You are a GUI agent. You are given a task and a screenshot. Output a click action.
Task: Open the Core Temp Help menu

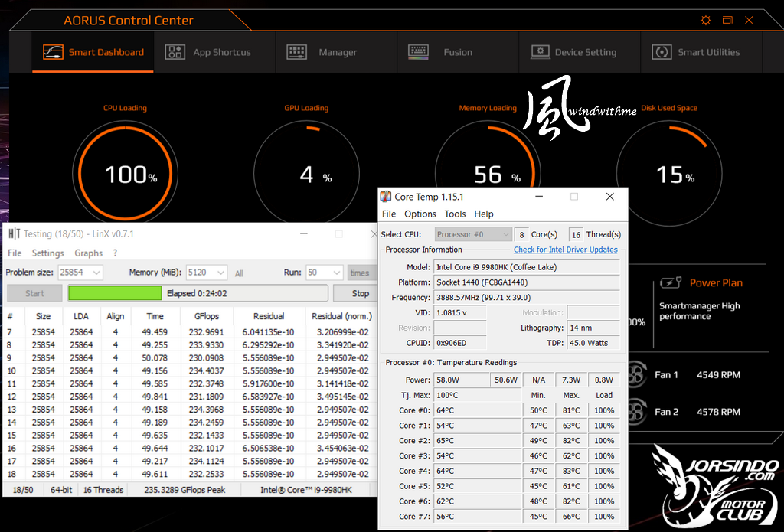click(x=484, y=214)
